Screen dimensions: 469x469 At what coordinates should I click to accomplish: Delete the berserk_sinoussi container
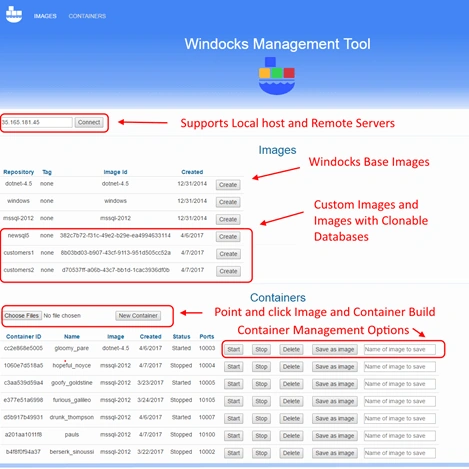[x=291, y=453]
